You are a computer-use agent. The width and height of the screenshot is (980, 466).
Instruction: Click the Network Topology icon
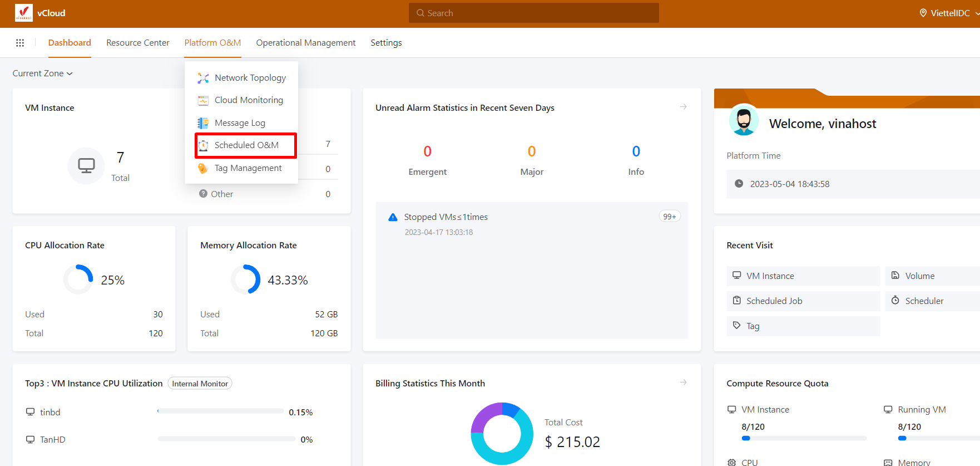point(203,78)
